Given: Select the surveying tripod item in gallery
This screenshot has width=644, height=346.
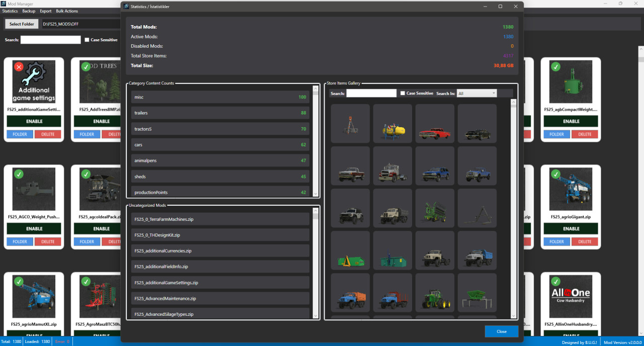Looking at the screenshot, I should click(351, 124).
